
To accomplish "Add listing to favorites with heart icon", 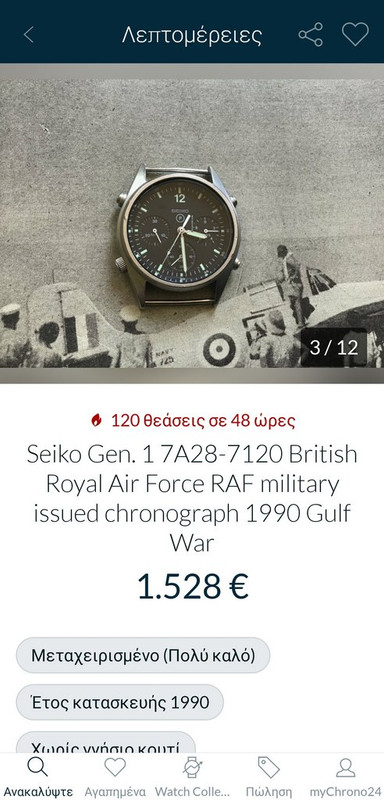I will (355, 35).
